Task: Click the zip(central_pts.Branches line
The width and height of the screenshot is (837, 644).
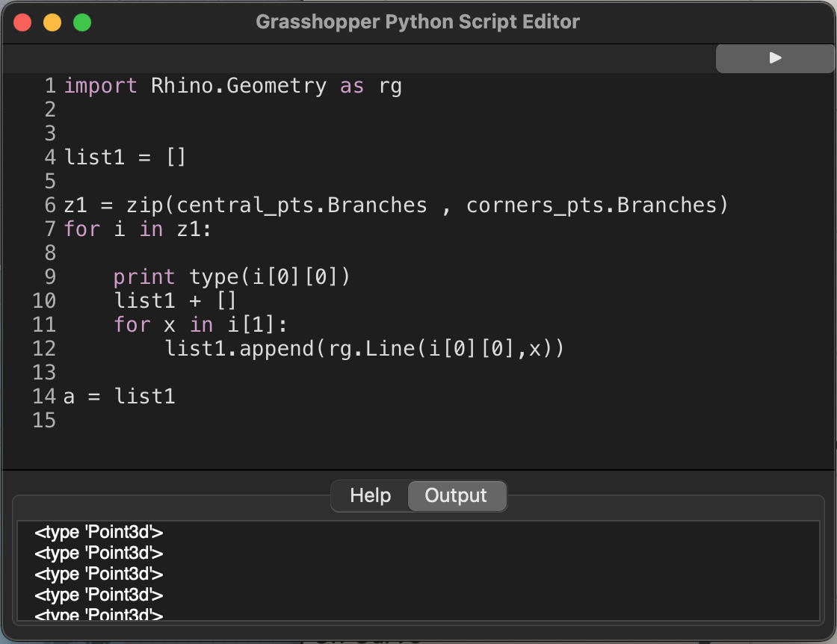Action: point(395,205)
